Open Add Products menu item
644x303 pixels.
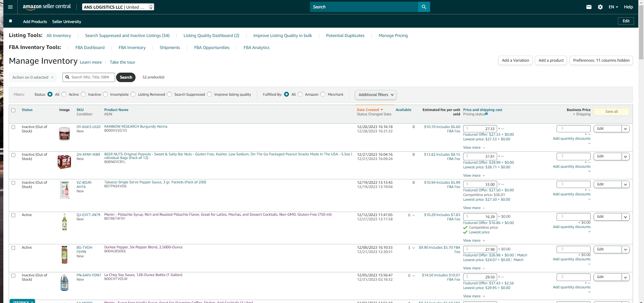point(35,22)
